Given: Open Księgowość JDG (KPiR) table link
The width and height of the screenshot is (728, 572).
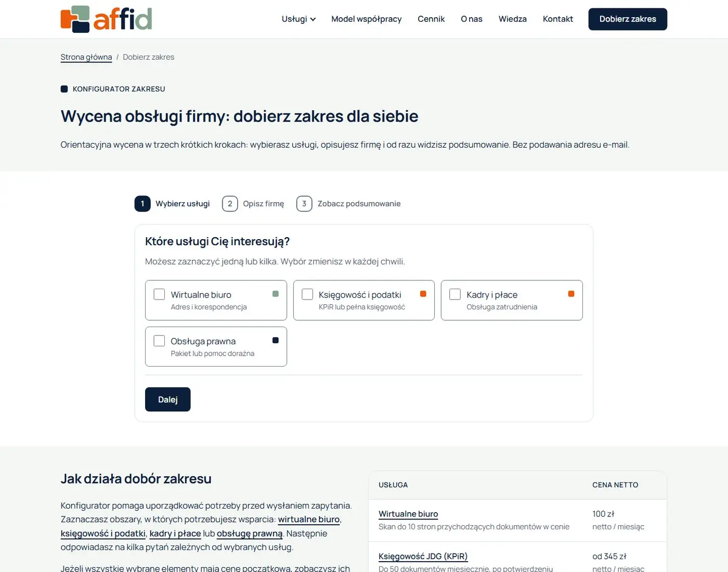Looking at the screenshot, I should tap(423, 556).
